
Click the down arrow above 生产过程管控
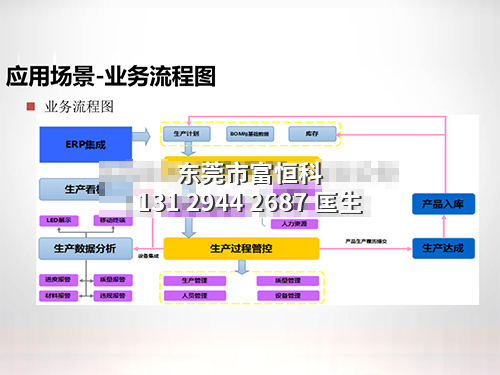(x=189, y=228)
